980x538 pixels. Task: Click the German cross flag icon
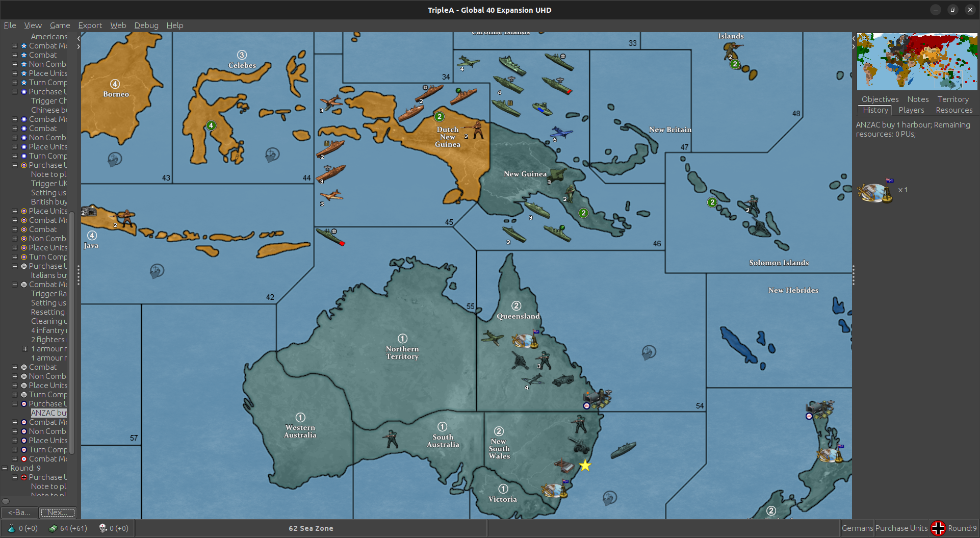pyautogui.click(x=938, y=528)
